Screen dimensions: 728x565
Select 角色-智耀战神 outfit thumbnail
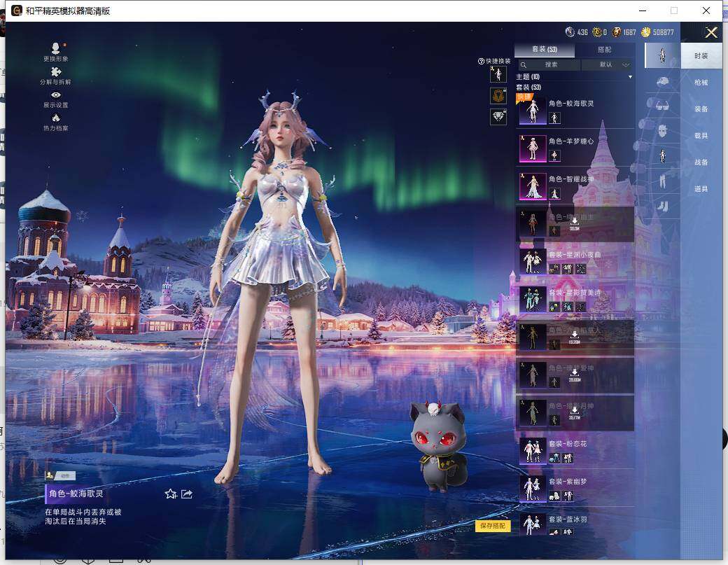pyautogui.click(x=533, y=186)
